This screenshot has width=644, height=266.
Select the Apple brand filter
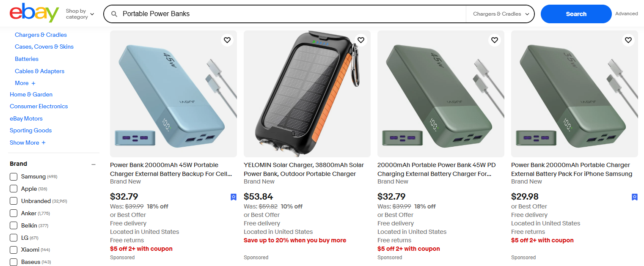pyautogui.click(x=13, y=189)
